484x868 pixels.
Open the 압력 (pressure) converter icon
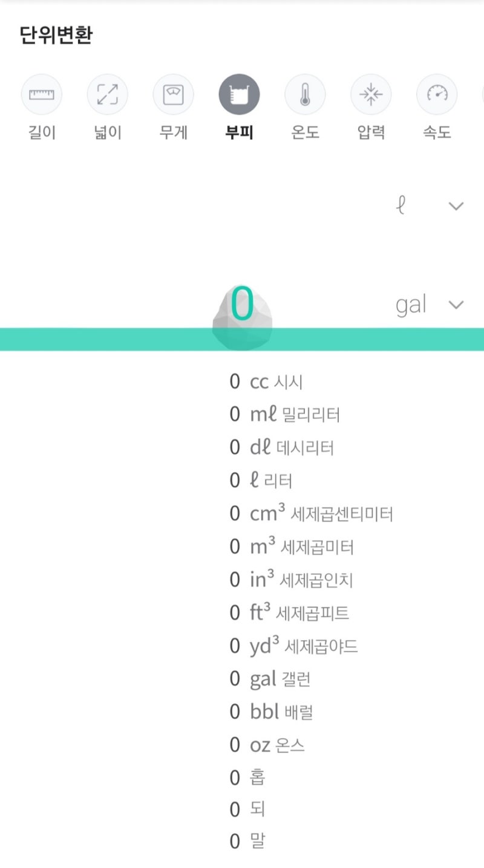[371, 94]
